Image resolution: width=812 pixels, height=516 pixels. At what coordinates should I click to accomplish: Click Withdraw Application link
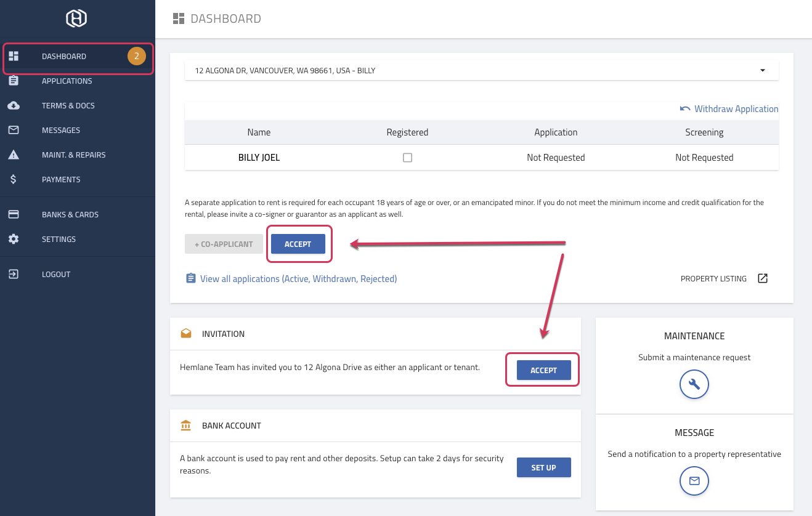tap(729, 109)
